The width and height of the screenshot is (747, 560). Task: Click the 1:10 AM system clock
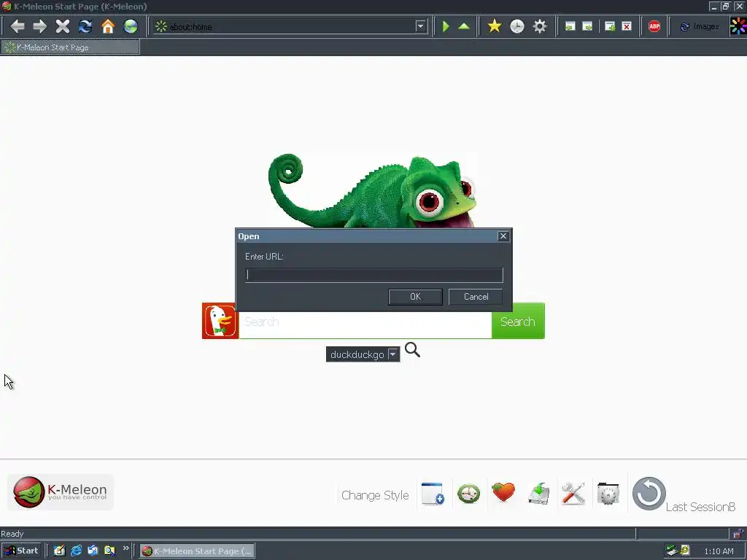[x=719, y=551]
